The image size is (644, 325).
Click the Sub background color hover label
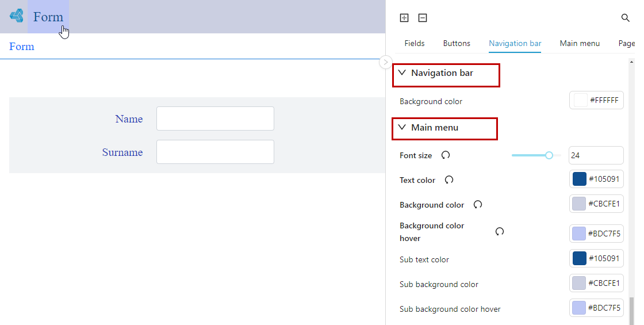[x=450, y=309]
